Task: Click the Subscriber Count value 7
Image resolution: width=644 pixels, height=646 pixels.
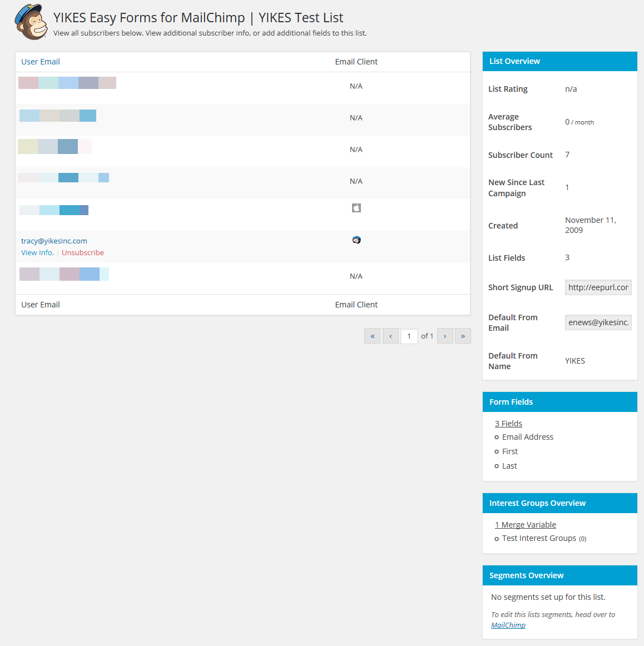Action: tap(567, 155)
